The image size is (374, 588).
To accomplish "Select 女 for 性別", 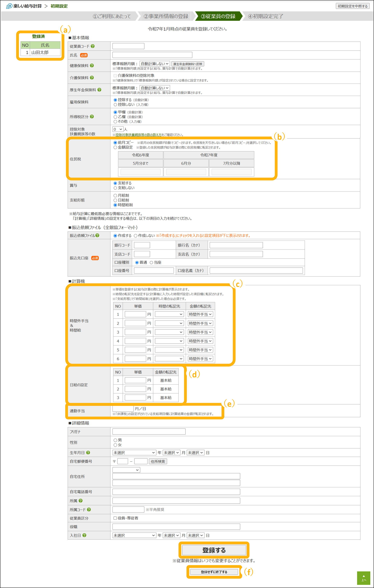I will pyautogui.click(x=115, y=445).
